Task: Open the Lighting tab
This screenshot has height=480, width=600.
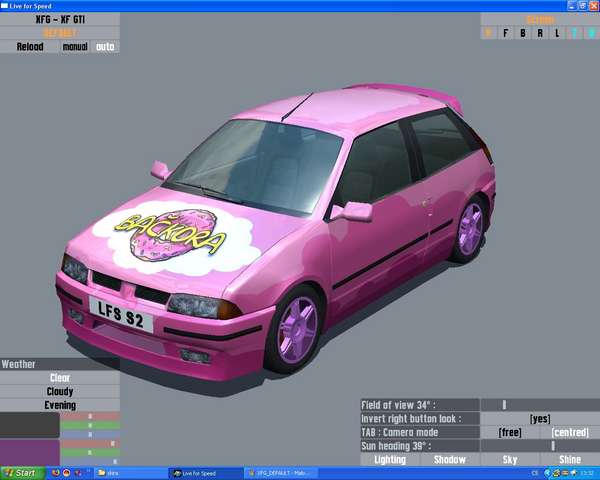Action: click(390, 460)
